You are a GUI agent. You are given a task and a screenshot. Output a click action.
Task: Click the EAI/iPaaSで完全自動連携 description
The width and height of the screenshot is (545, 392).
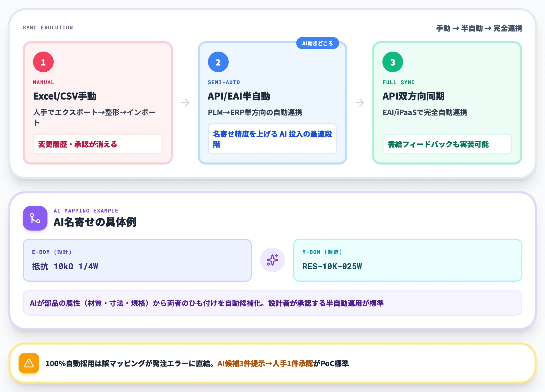pos(425,112)
